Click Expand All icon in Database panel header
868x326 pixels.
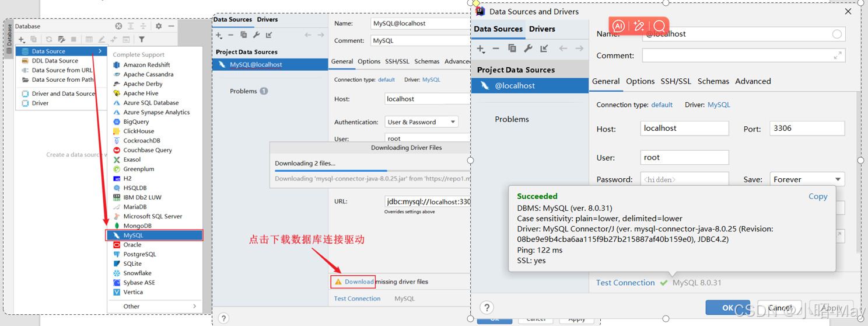[131, 26]
